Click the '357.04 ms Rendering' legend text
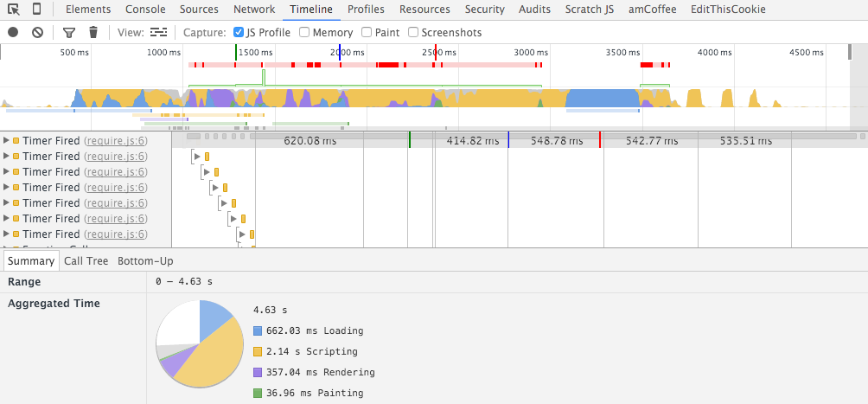Image resolution: width=868 pixels, height=404 pixels. click(x=321, y=372)
